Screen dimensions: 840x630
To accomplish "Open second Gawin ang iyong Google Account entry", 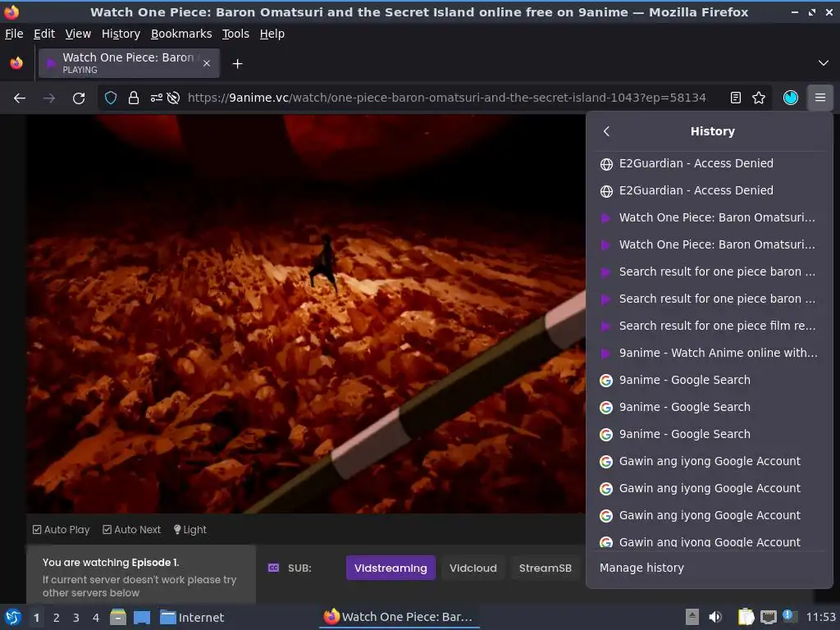I will click(710, 489).
